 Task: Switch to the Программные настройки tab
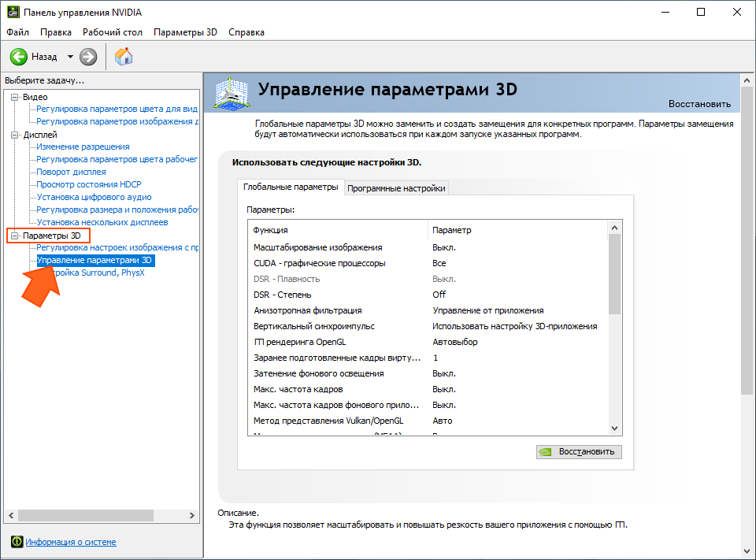pos(396,188)
